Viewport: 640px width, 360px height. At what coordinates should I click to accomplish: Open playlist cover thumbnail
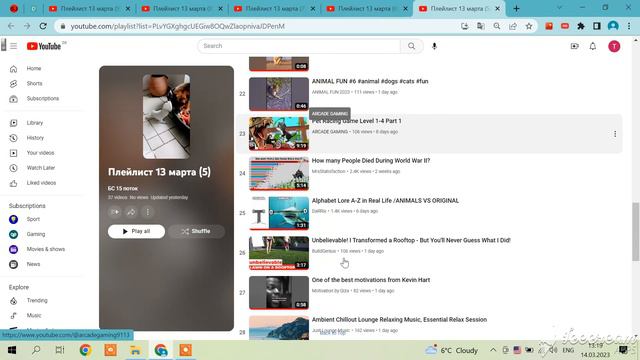point(166,116)
